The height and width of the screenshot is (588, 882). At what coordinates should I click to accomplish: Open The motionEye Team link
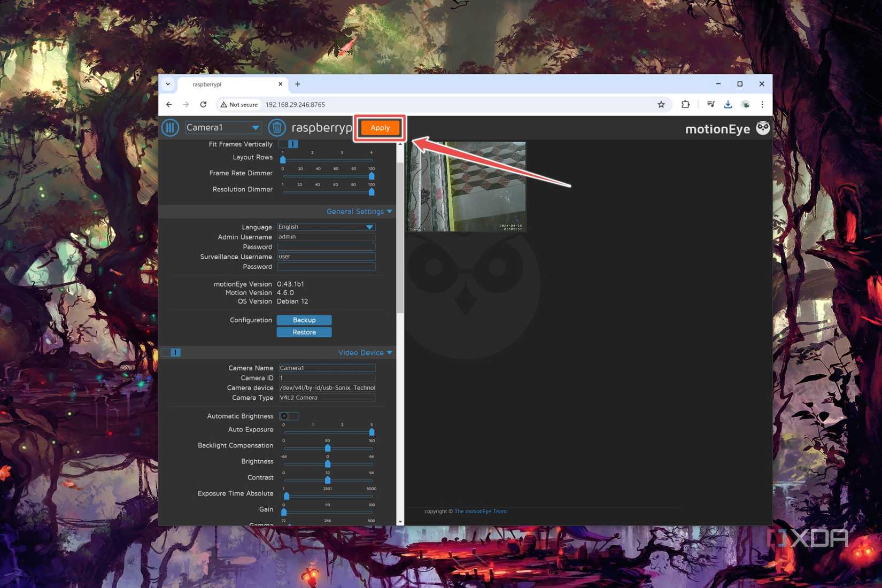[x=481, y=512]
